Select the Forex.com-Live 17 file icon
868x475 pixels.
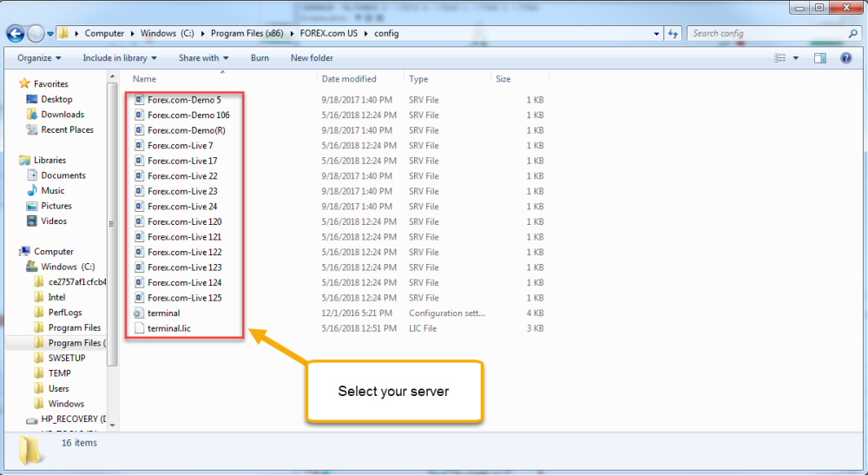[x=139, y=162]
